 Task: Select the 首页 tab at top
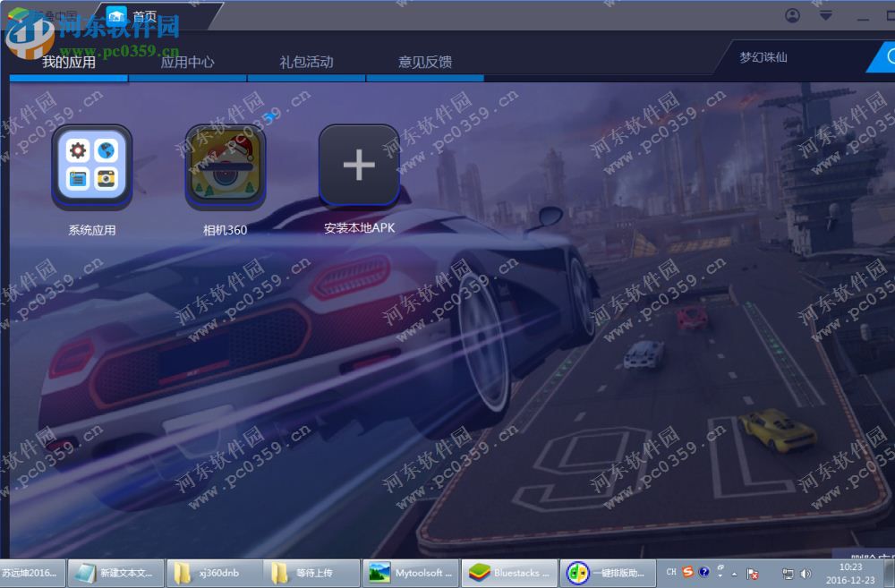coord(143,15)
